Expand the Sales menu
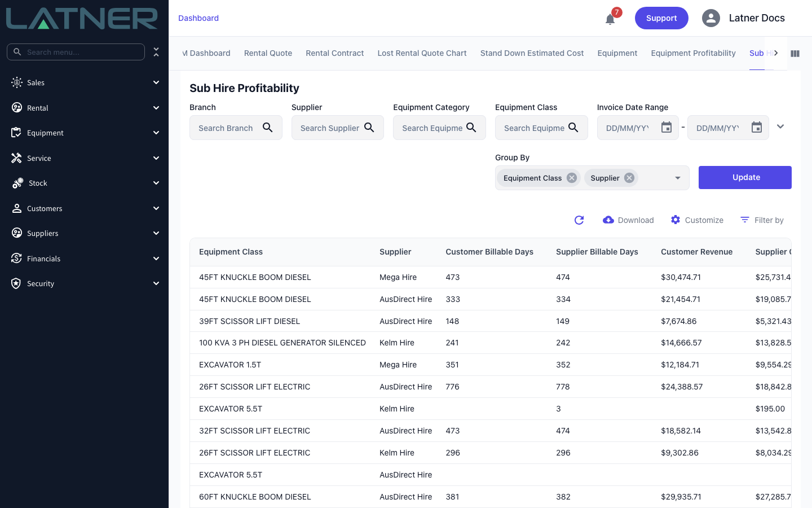The height and width of the screenshot is (508, 812). [85, 82]
